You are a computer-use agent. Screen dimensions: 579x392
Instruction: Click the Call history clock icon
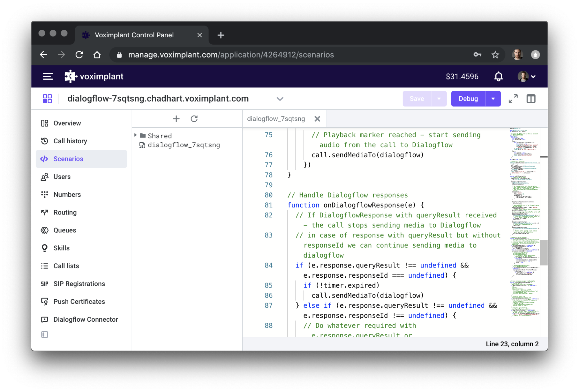coord(44,141)
